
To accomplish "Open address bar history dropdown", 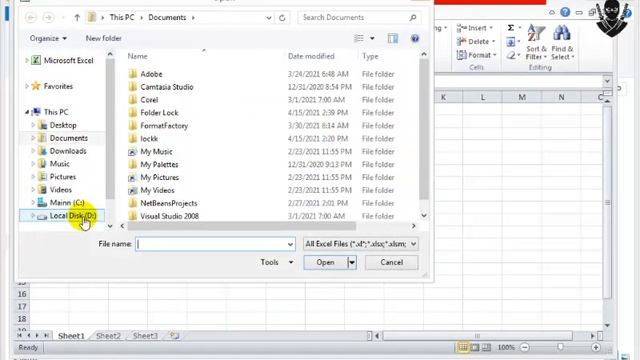I will point(269,18).
